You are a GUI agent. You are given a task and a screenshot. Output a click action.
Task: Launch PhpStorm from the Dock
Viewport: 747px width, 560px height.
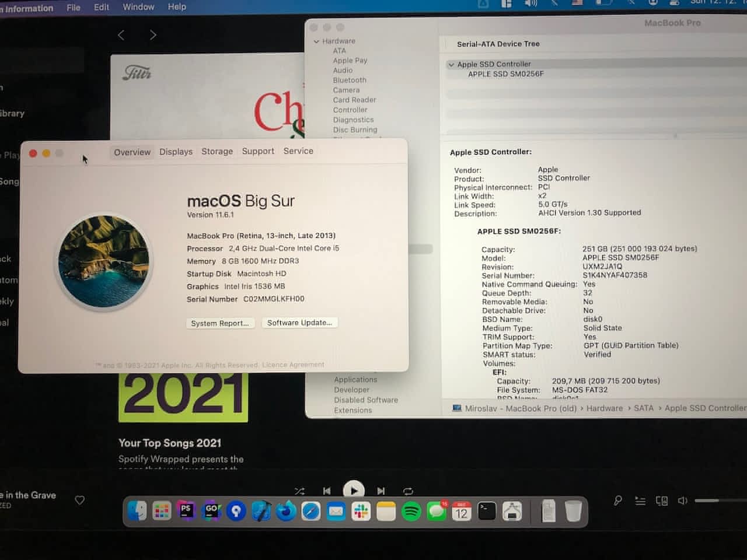pos(186,512)
